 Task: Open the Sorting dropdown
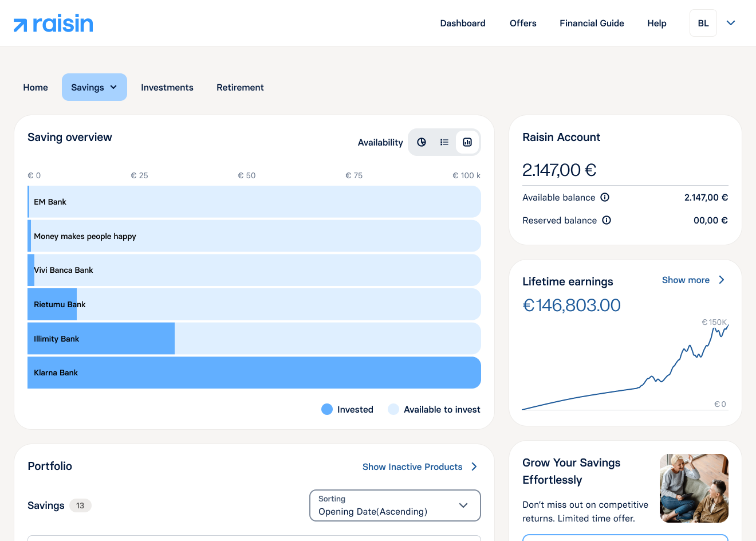click(x=395, y=505)
